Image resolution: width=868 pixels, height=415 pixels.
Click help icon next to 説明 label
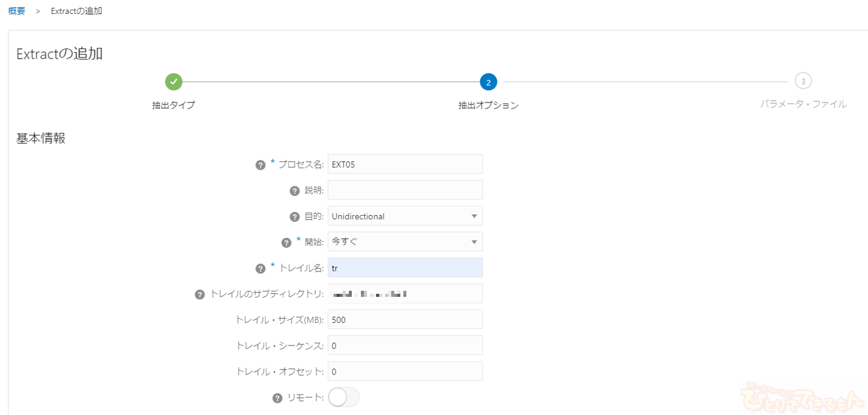[x=295, y=191]
